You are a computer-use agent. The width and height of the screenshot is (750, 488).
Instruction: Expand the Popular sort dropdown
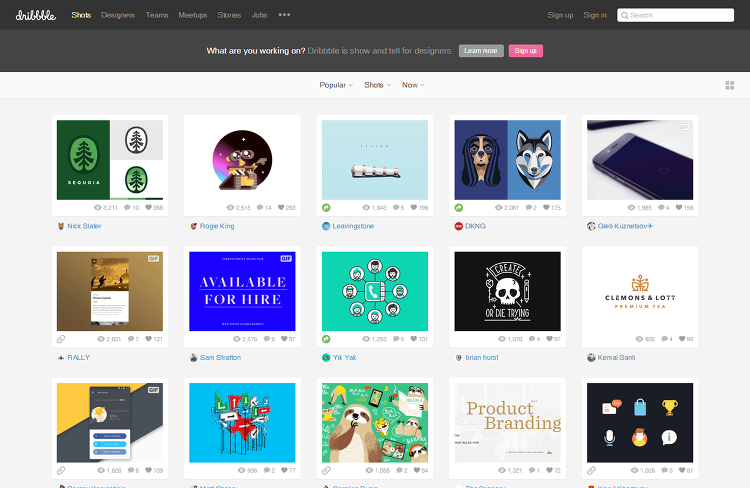[x=336, y=85]
